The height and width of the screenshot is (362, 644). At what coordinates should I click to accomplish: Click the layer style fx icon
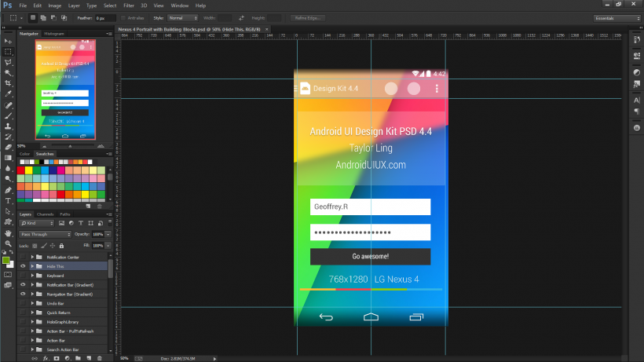[x=46, y=358]
